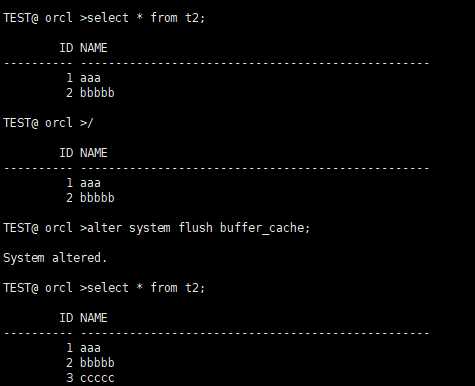Screen dimensions: 475x386
Task: Click 'bbbbb' in the second result set
Action: coord(97,198)
